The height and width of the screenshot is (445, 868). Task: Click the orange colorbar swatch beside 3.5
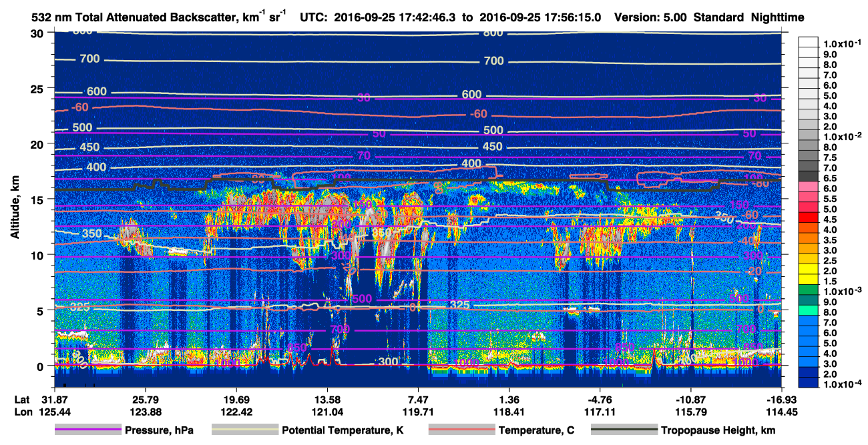(x=808, y=238)
